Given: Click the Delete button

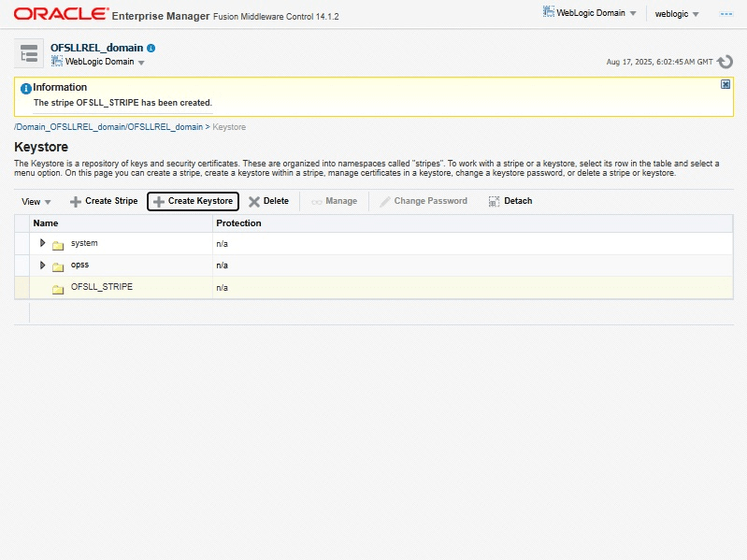Looking at the screenshot, I should click(268, 201).
